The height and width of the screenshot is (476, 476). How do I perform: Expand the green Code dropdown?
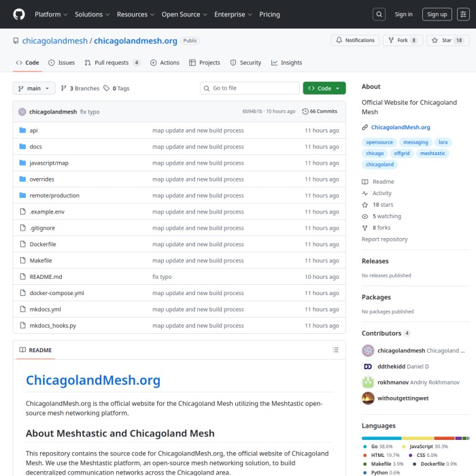pos(324,88)
